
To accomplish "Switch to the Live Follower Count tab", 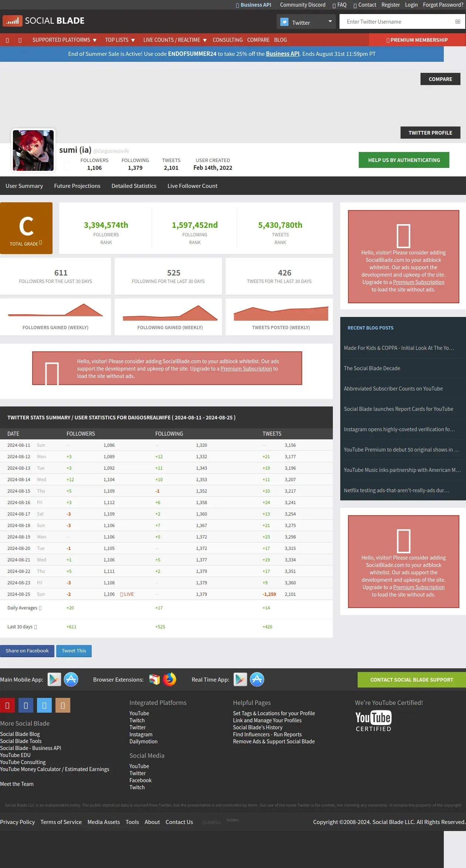I will 192,186.
